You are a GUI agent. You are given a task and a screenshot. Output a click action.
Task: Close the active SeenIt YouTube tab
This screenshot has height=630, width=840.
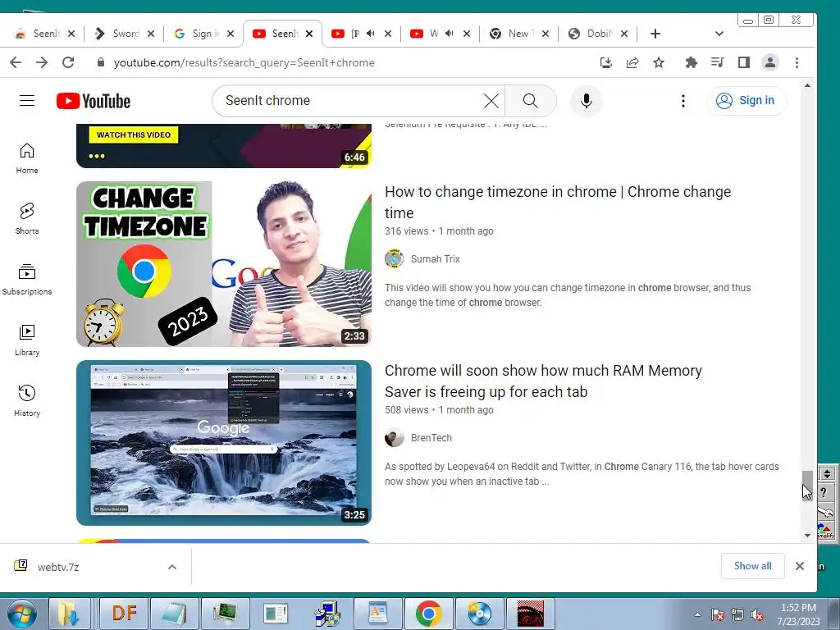pyautogui.click(x=309, y=34)
